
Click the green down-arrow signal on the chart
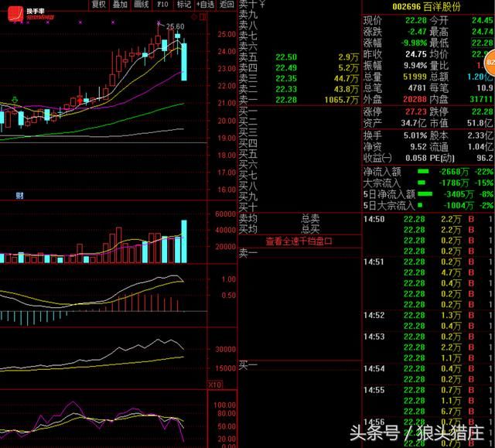15,101
